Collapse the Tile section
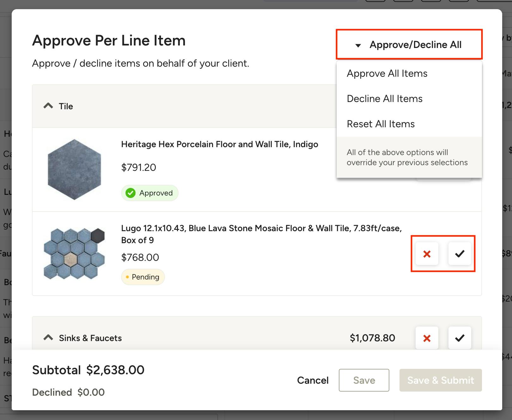512x420 pixels. coord(48,106)
